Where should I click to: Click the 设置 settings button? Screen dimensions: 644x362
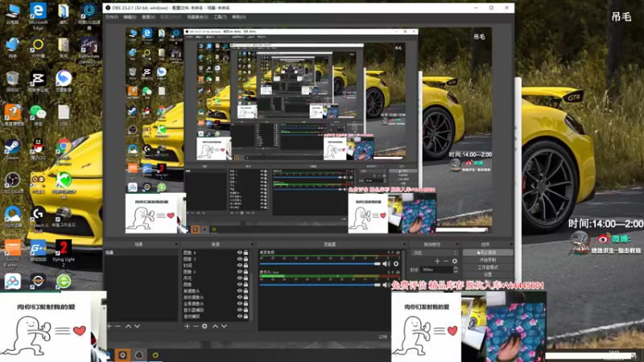(x=488, y=274)
